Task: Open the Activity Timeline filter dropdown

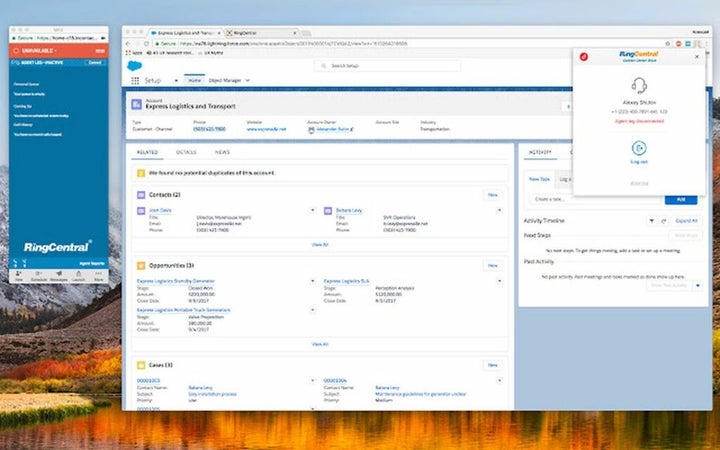Action: (x=653, y=220)
